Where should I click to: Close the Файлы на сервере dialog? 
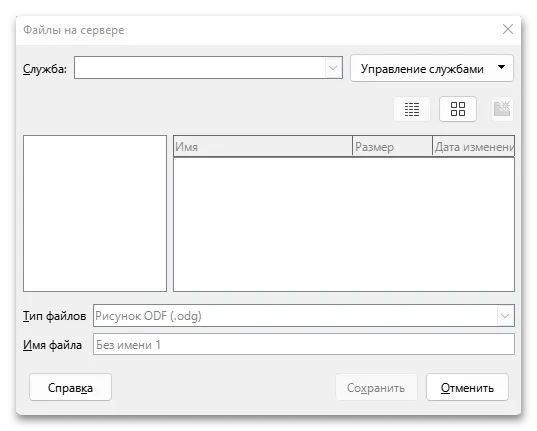[x=508, y=29]
